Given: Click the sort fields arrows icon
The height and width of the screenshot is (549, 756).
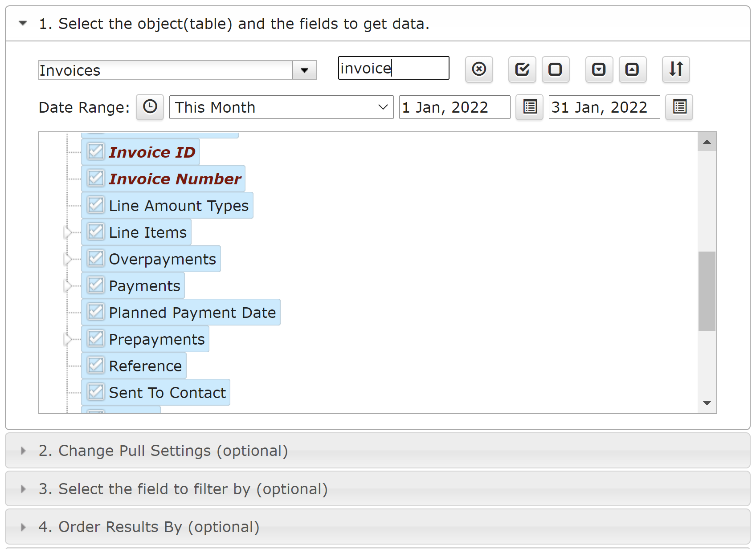Looking at the screenshot, I should click(676, 69).
